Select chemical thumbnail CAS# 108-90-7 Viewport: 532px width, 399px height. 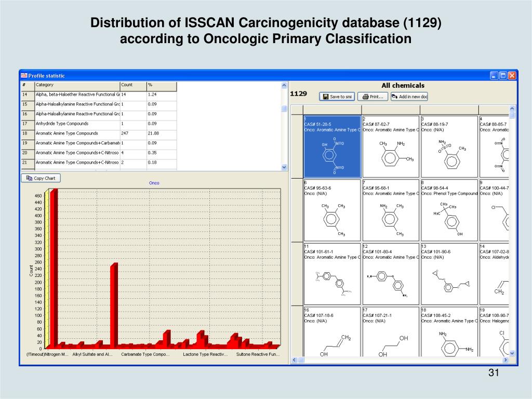pyautogui.click(x=494, y=332)
